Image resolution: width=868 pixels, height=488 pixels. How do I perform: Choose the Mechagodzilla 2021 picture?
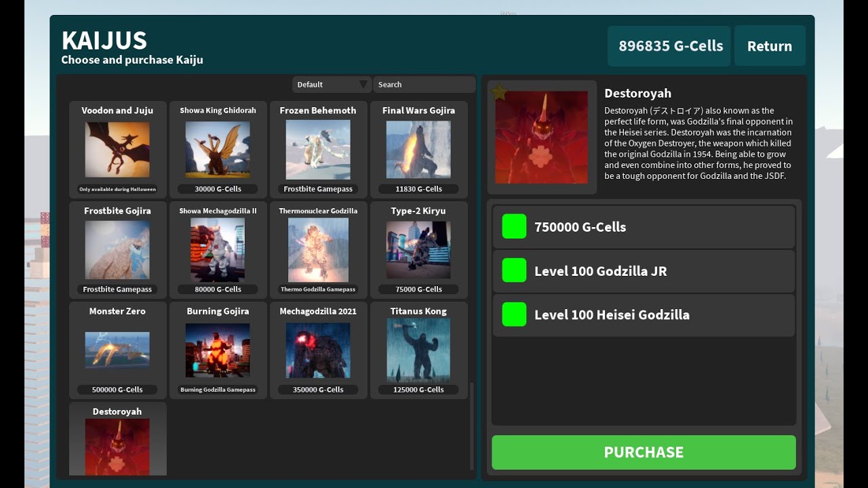click(318, 350)
